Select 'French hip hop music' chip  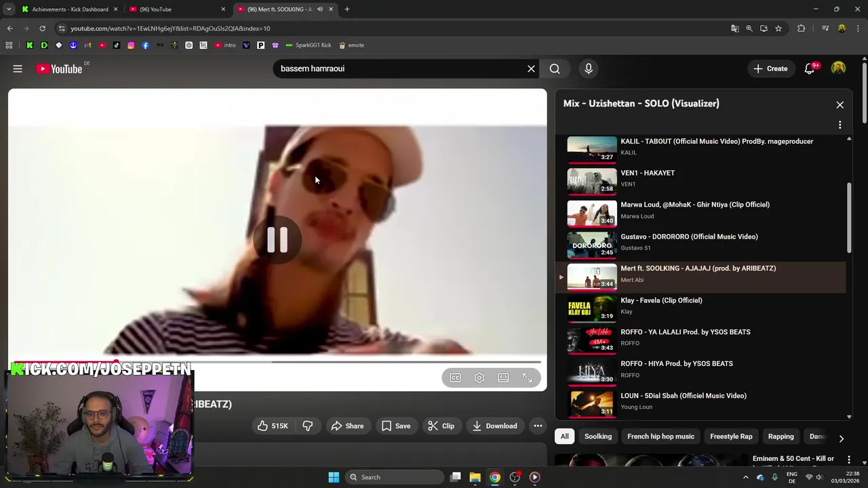pyautogui.click(x=660, y=436)
